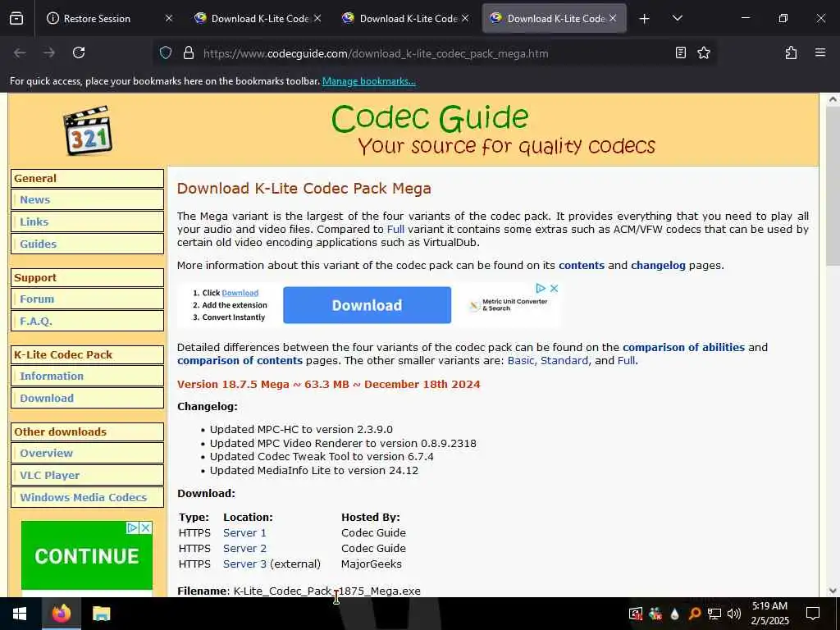Open the taskbar clock showing 5:19 AM
Viewport: 840px width, 630px height.
tap(769, 614)
